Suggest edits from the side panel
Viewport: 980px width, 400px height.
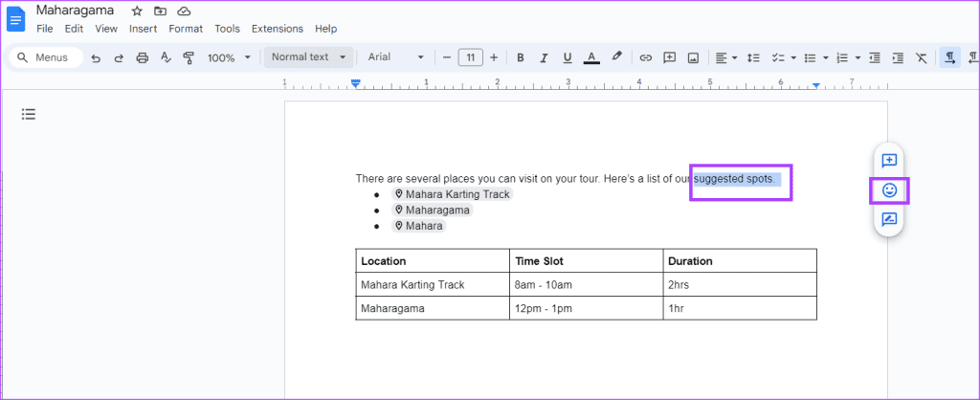(x=889, y=219)
